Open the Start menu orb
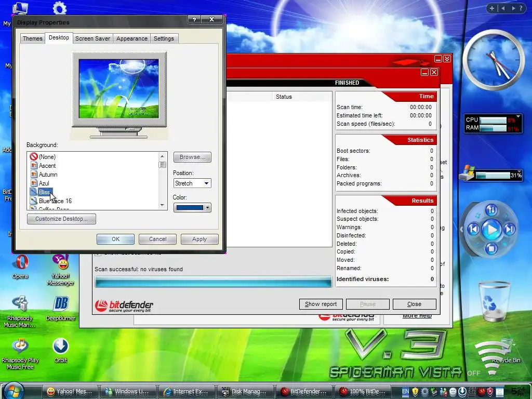This screenshot has height=399, width=532. (x=14, y=391)
